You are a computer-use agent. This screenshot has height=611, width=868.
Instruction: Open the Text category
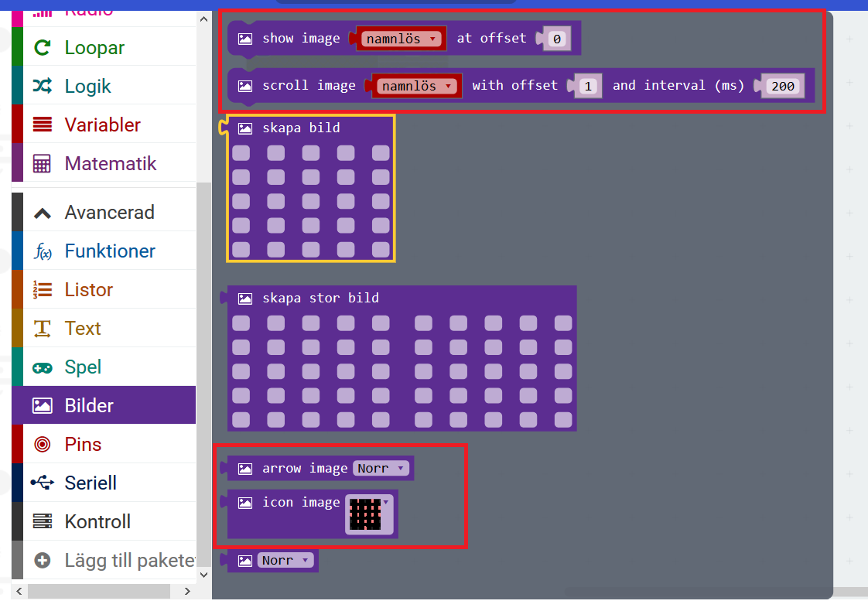point(104,328)
